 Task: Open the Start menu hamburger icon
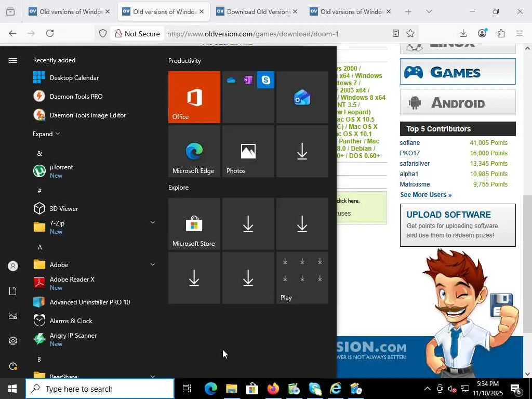click(x=13, y=60)
